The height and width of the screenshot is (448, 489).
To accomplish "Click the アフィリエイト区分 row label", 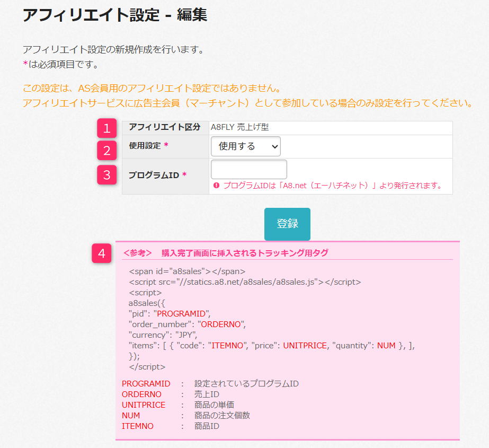I will point(164,127).
